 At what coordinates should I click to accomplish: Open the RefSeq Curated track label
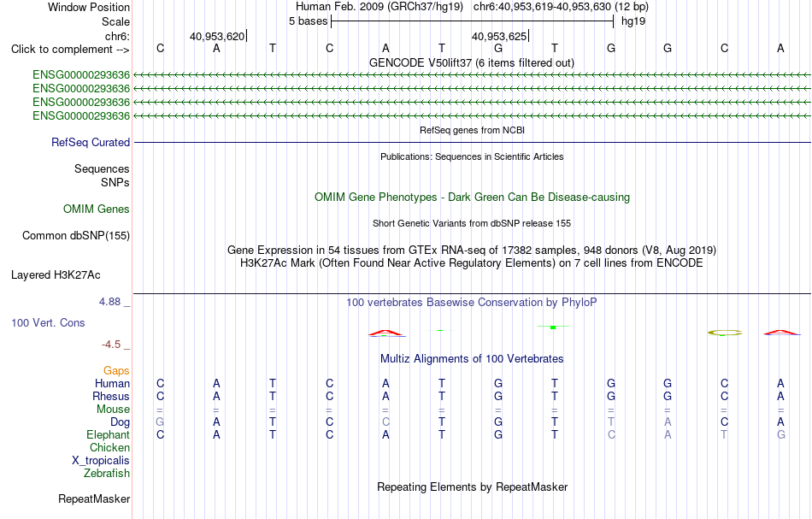(x=91, y=143)
